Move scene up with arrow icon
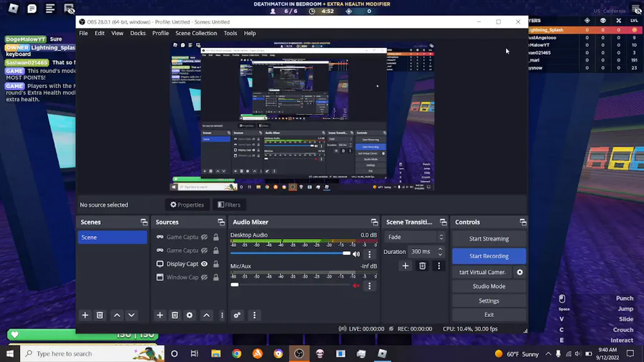This screenshot has height=362, width=644. 117,315
